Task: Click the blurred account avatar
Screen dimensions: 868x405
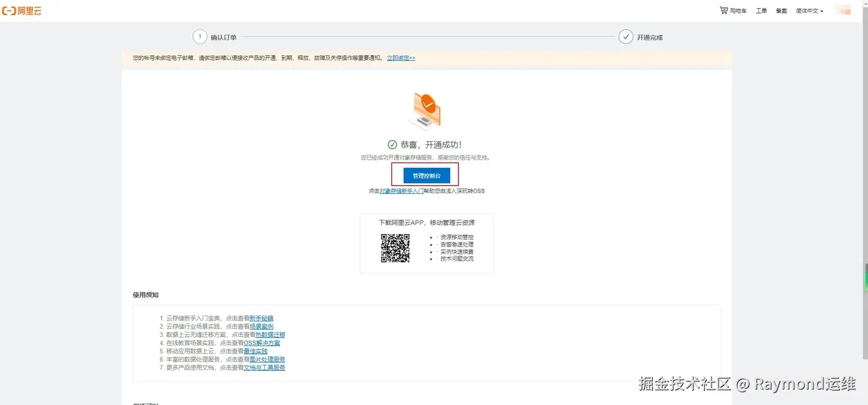Action: tap(843, 11)
